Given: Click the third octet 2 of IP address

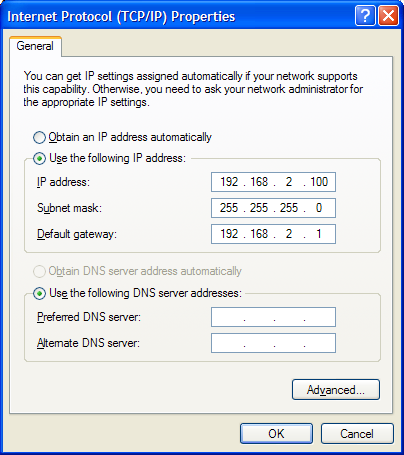Looking at the screenshot, I should (x=289, y=182).
